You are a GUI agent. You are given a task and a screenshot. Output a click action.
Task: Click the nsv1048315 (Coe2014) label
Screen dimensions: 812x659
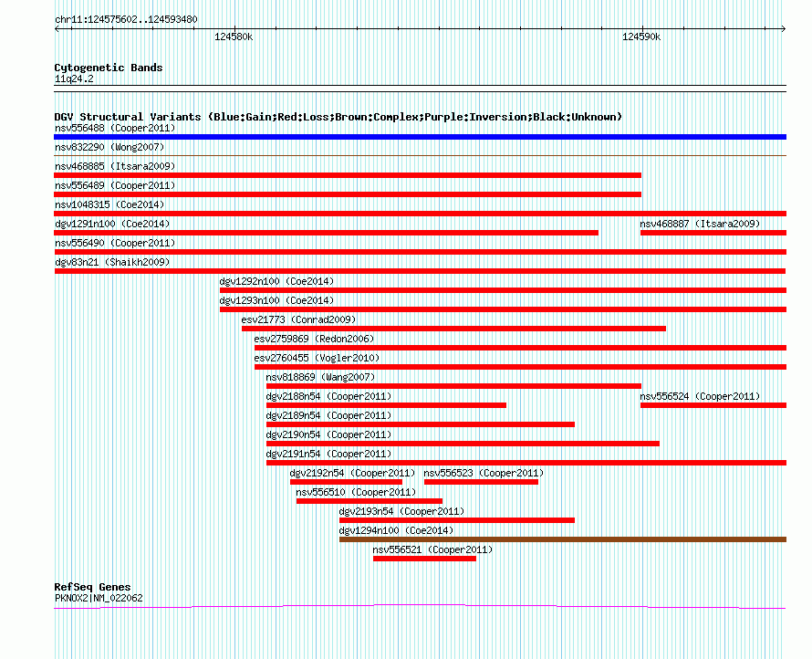click(109, 204)
